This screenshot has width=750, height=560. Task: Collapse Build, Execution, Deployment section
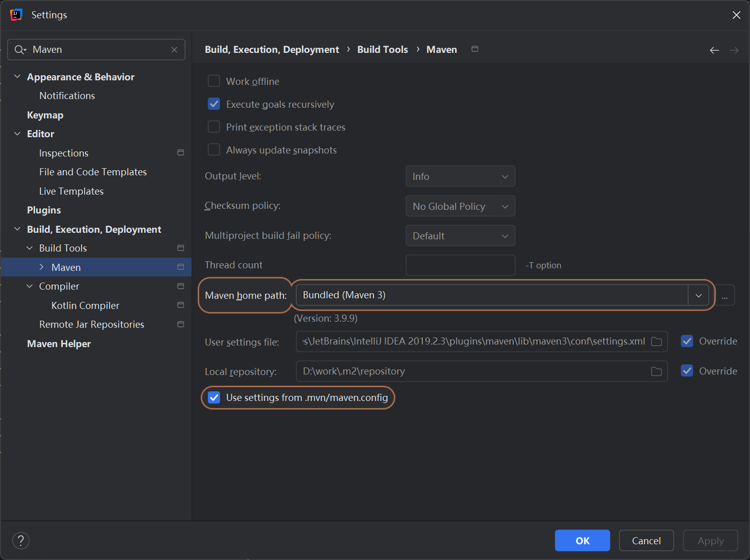17,229
